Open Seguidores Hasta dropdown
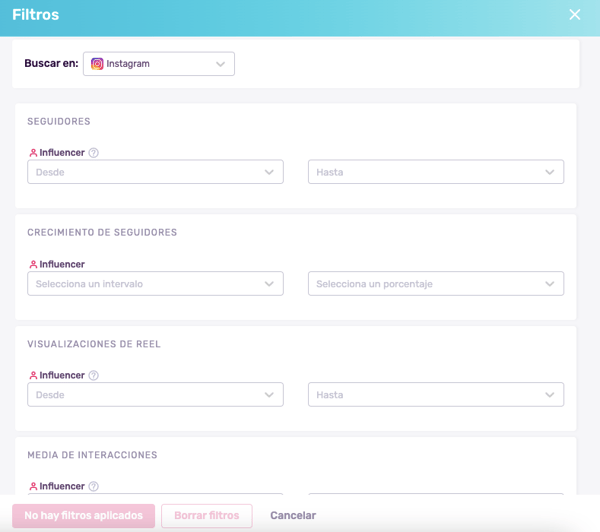This screenshot has height=532, width=600. pyautogui.click(x=435, y=172)
